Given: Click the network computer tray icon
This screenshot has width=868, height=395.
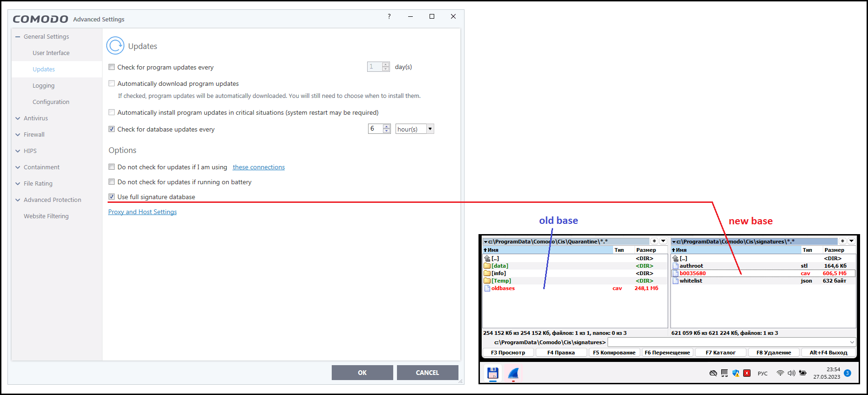Looking at the screenshot, I should tap(724, 373).
